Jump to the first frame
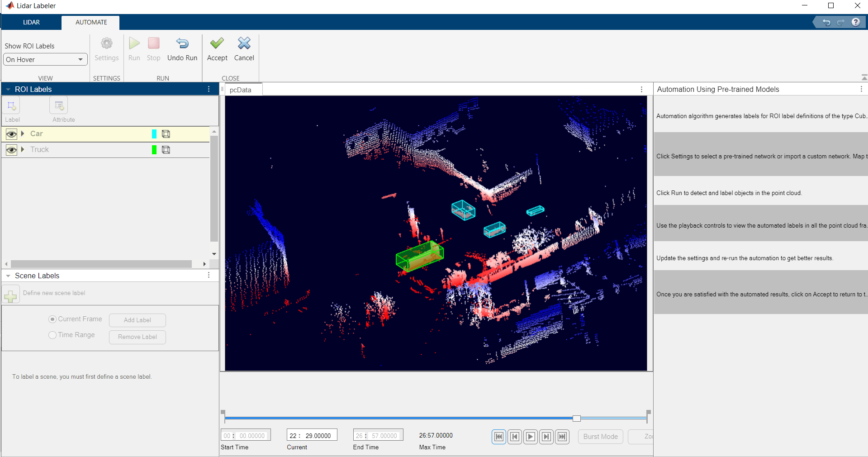 [498, 437]
